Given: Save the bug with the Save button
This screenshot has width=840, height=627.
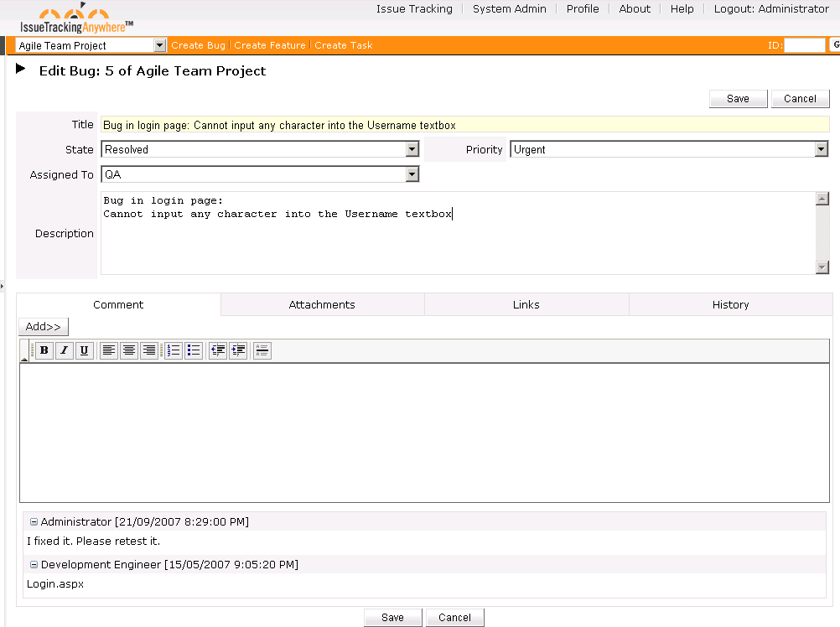Looking at the screenshot, I should (737, 98).
